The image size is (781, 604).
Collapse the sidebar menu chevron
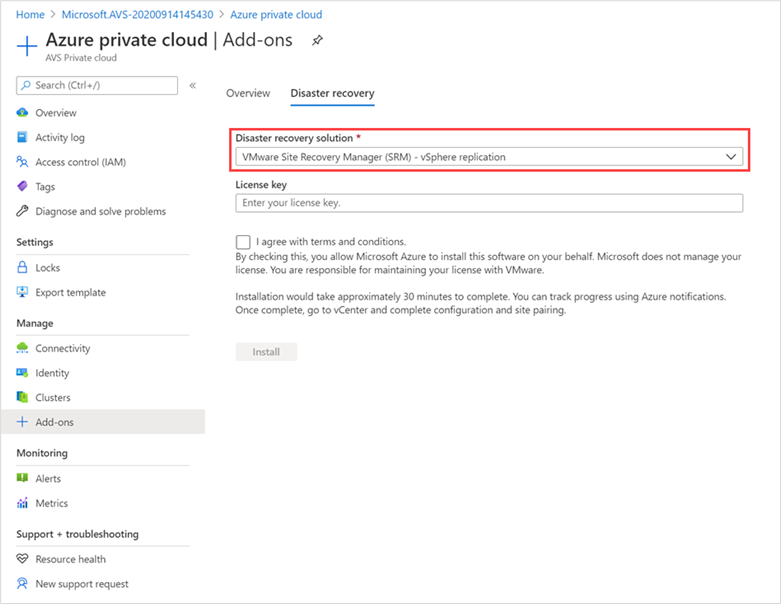click(x=193, y=86)
